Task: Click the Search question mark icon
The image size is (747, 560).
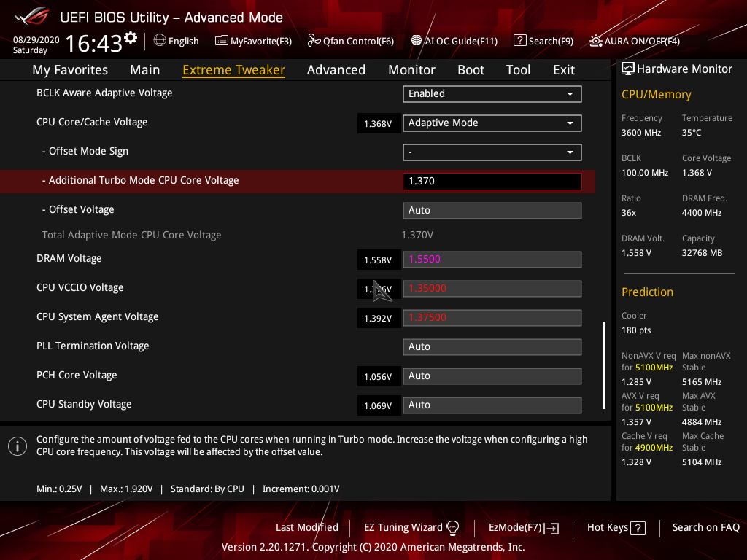Action: 519,41
